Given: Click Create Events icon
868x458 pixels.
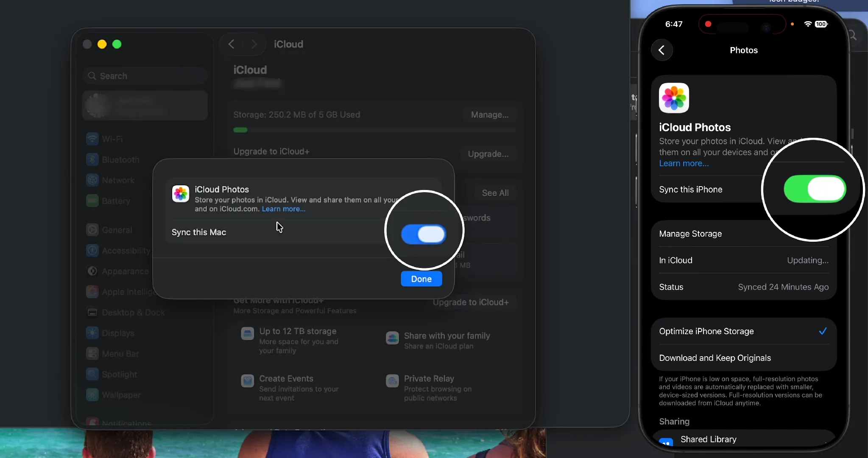Looking at the screenshot, I should 247,381.
